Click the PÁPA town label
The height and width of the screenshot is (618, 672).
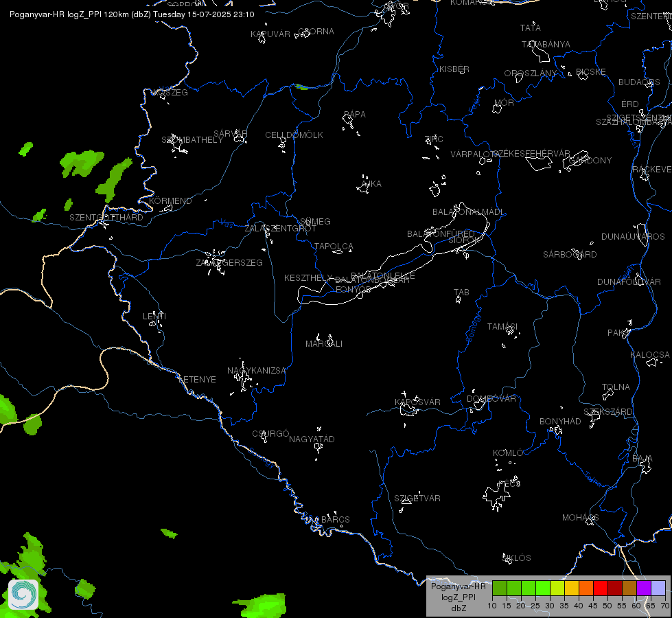pos(354,115)
